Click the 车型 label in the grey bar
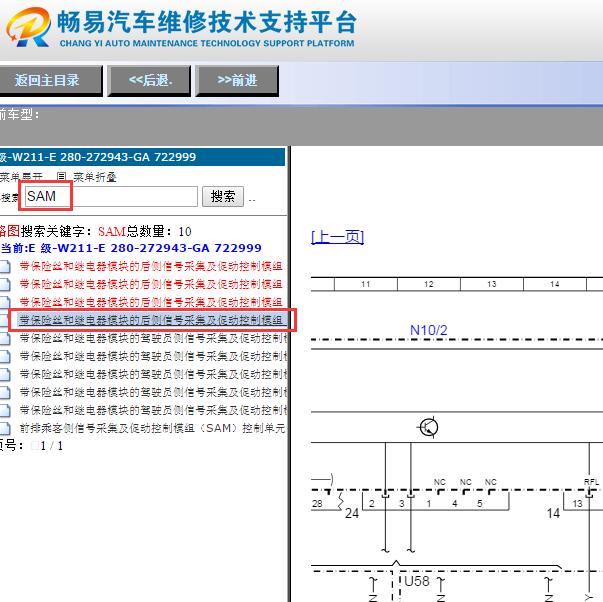 [19, 114]
